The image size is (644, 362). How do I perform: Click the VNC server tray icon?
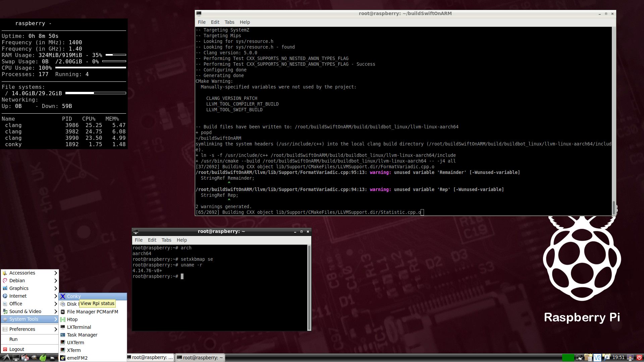(597, 357)
